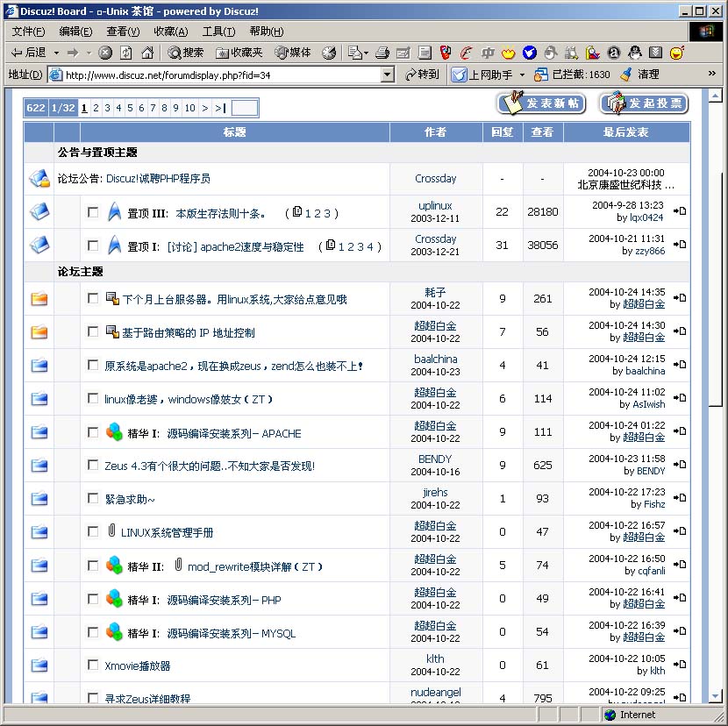728x726 pixels.
Task: Jump to last post of 紧急求助 thread
Action: 680,498
